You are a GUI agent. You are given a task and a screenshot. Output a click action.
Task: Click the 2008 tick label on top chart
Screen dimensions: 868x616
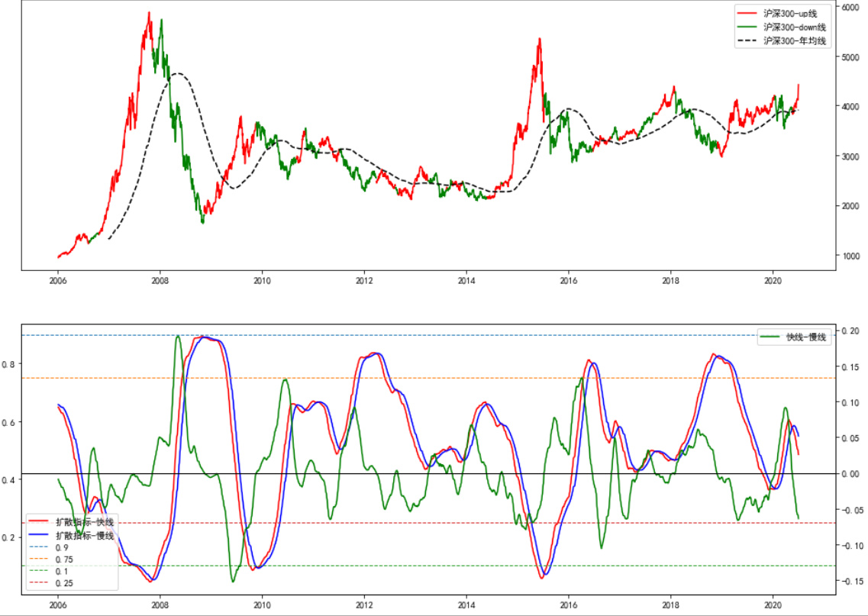click(160, 279)
